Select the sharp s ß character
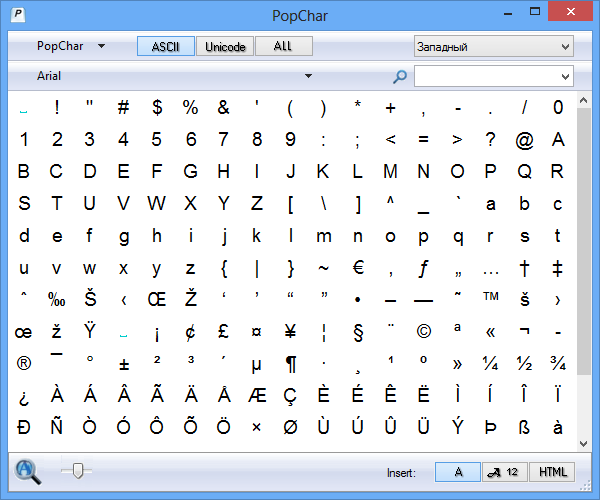The image size is (600, 500). (x=524, y=427)
